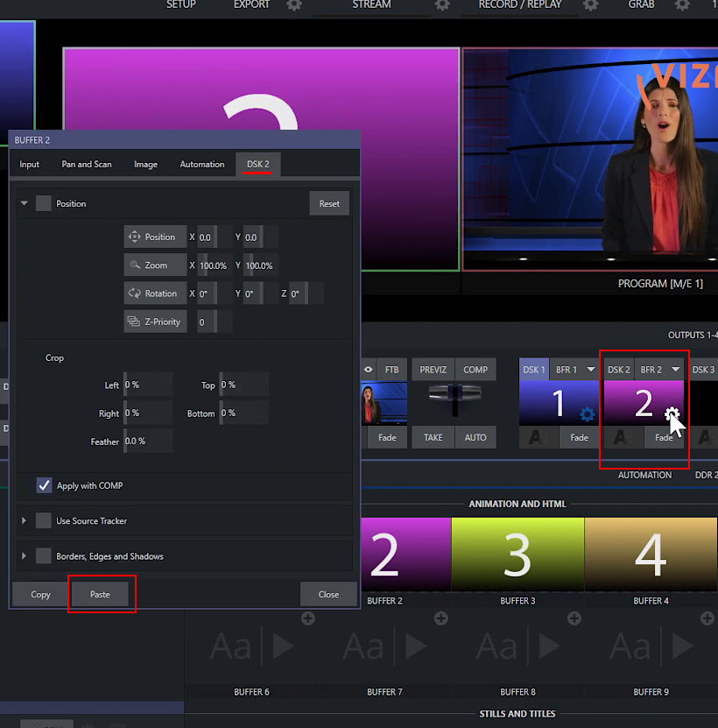Viewport: 718px width, 728px height.
Task: Click the AUTOMATION label
Action: coord(644,475)
